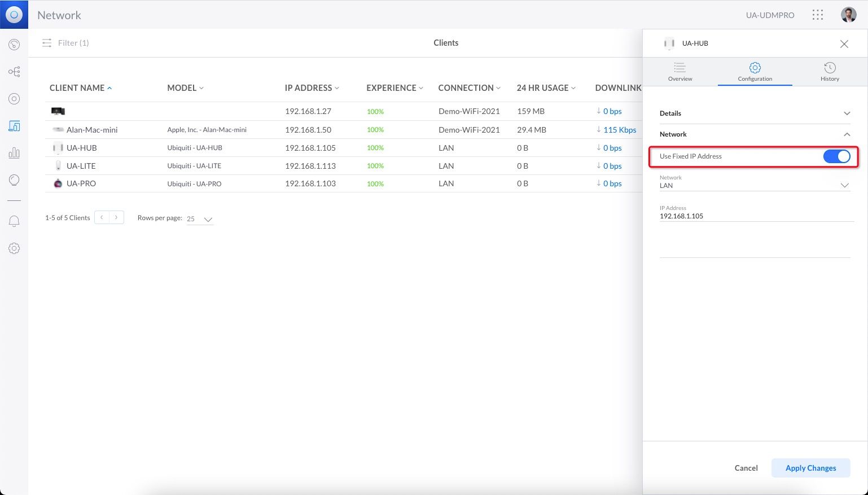The width and height of the screenshot is (868, 495).
Task: Switch to the Overview tab
Action: [680, 72]
